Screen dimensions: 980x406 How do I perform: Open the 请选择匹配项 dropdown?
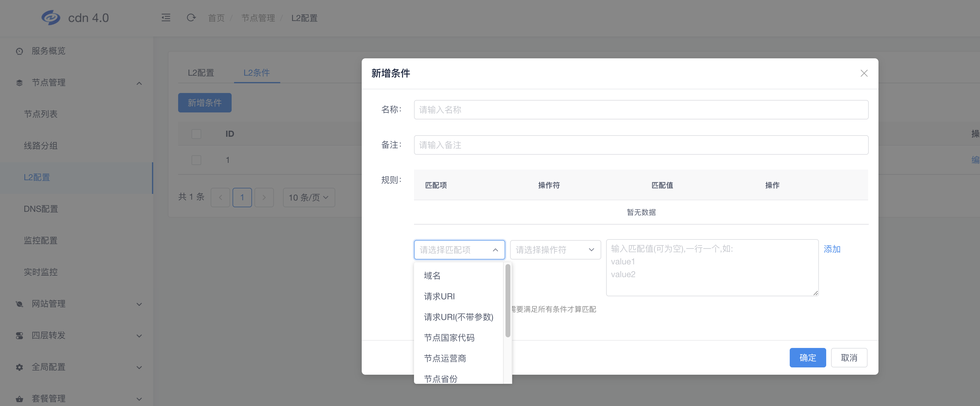[459, 249]
